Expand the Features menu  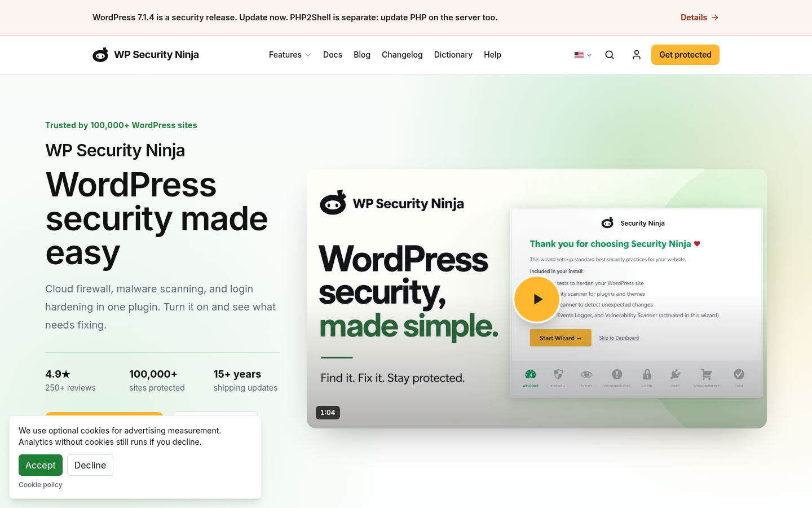[x=290, y=55]
